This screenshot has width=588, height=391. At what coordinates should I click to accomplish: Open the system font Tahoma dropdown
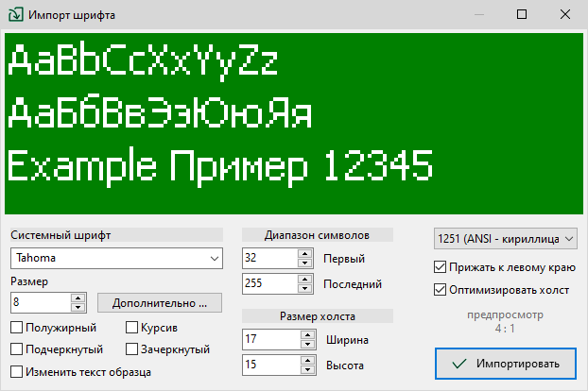[211, 258]
